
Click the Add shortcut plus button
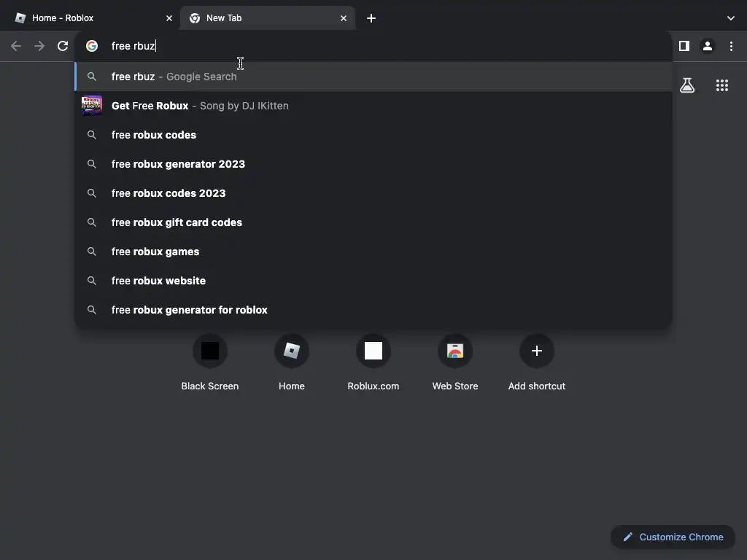(x=536, y=351)
